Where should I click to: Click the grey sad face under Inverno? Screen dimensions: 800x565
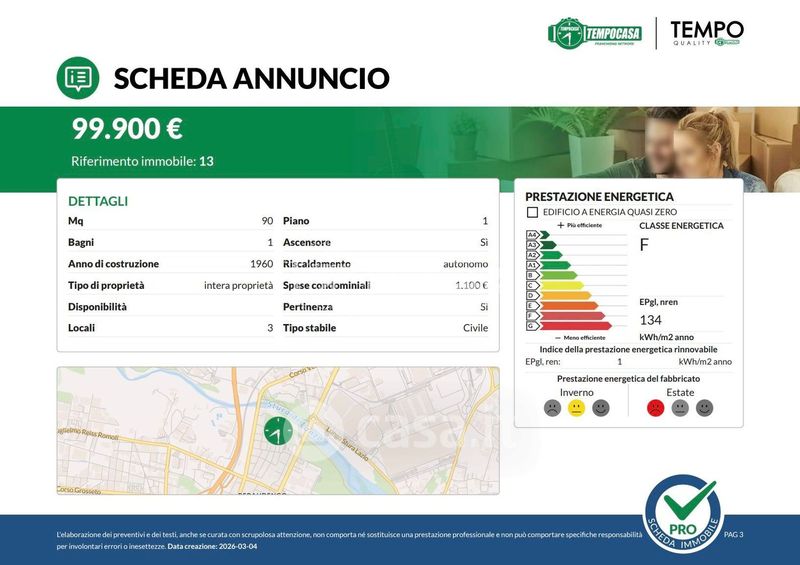point(552,408)
